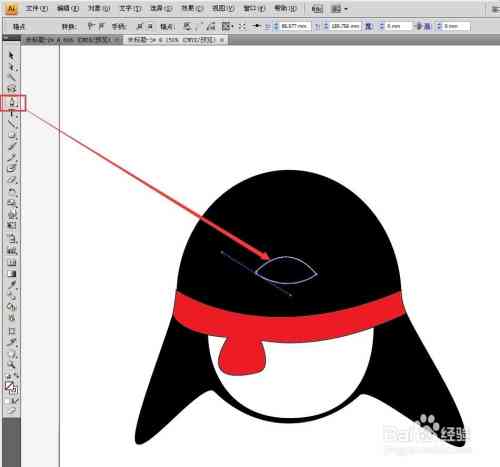
Task: Open the Window (窗口) menu
Action: click(x=254, y=9)
